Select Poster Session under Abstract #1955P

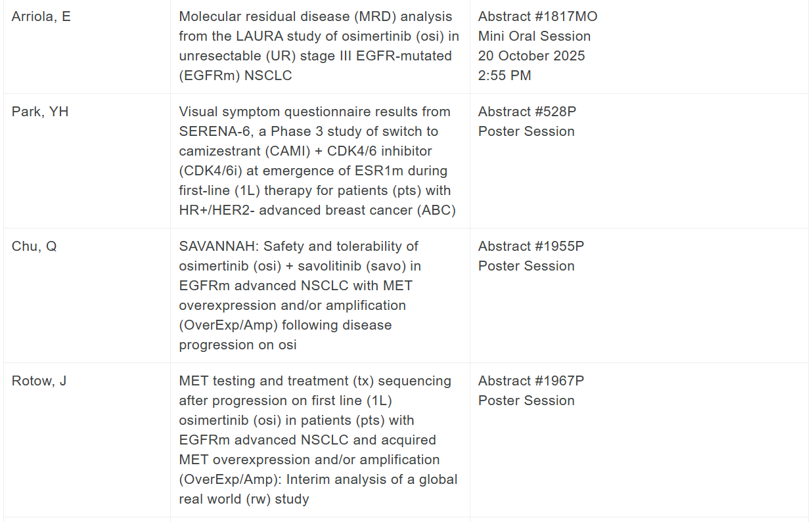[x=526, y=266]
